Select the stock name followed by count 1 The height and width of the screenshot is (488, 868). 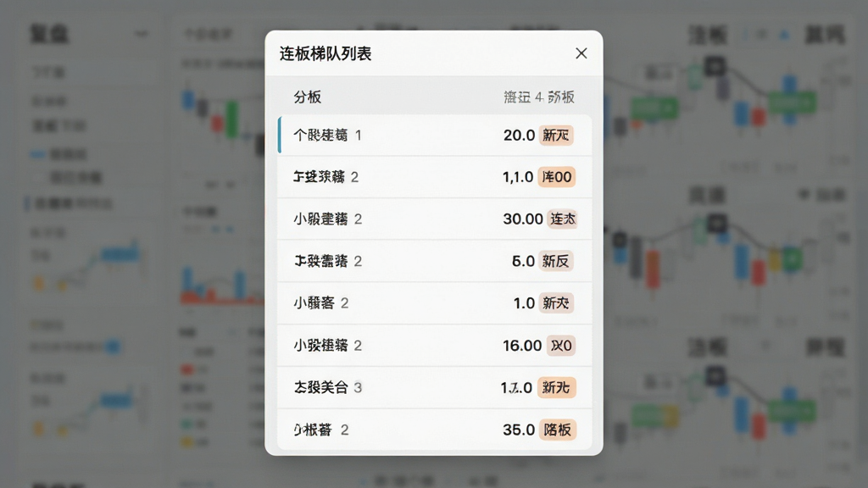tap(320, 135)
